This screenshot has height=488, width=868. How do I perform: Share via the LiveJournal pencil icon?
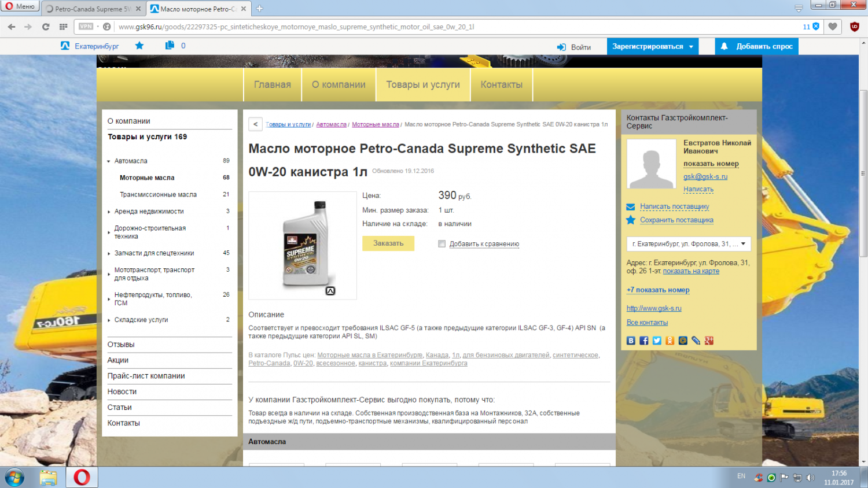tap(696, 341)
